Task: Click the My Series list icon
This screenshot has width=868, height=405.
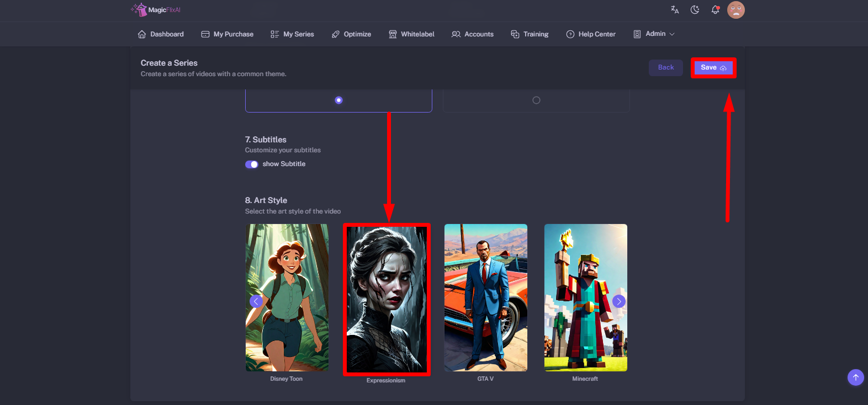Action: [x=274, y=34]
